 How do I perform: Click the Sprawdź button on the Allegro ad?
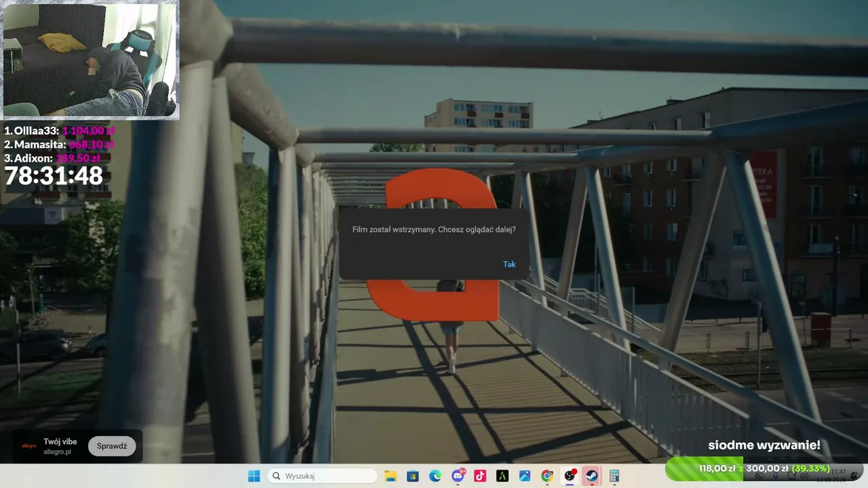click(112, 446)
